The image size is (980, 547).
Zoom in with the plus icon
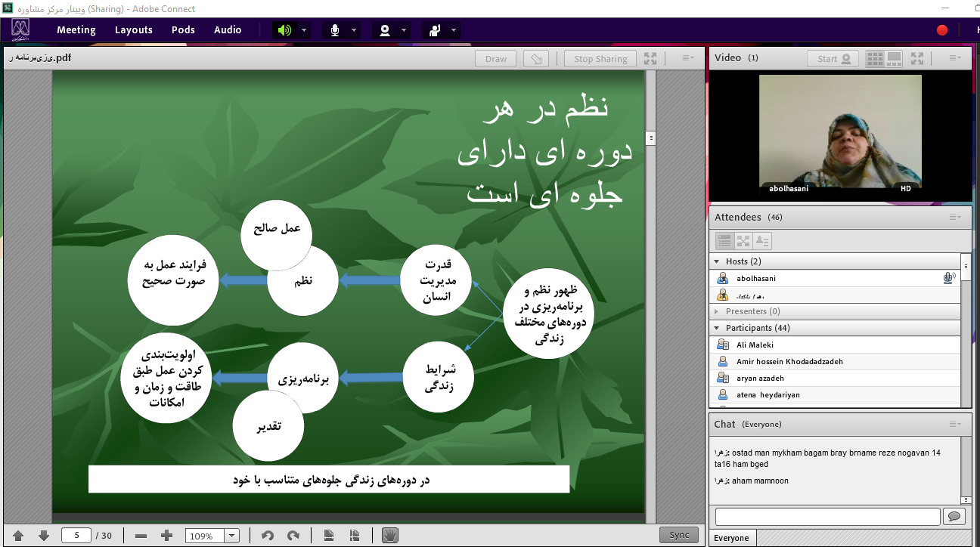click(167, 535)
